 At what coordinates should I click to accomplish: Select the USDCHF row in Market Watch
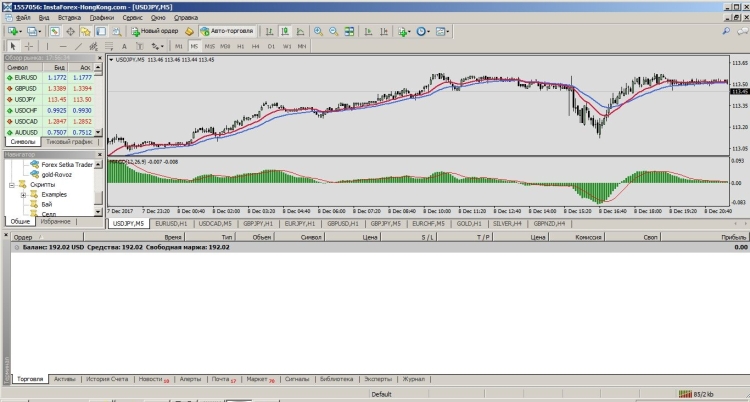(50, 111)
